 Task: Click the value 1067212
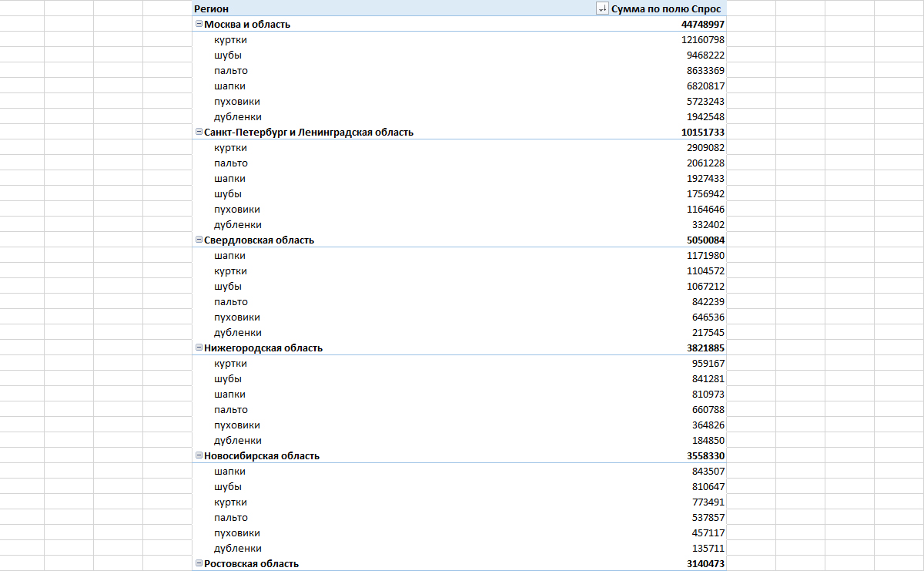pos(706,286)
